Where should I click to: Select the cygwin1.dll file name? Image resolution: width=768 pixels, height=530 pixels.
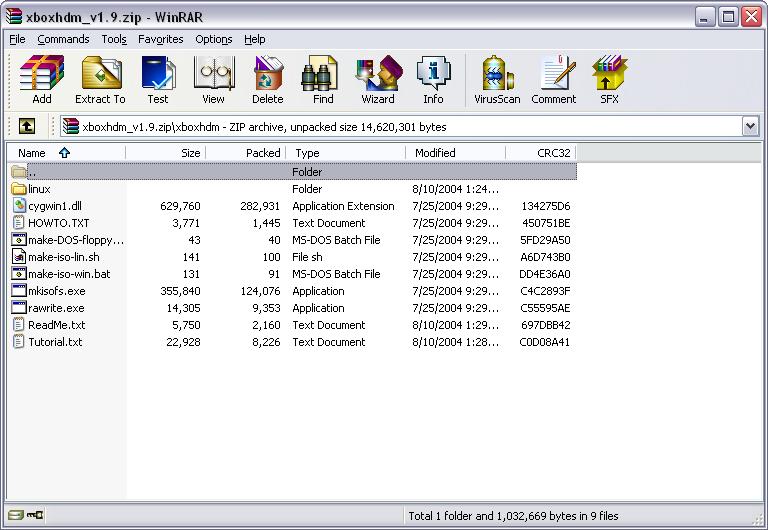(x=55, y=206)
